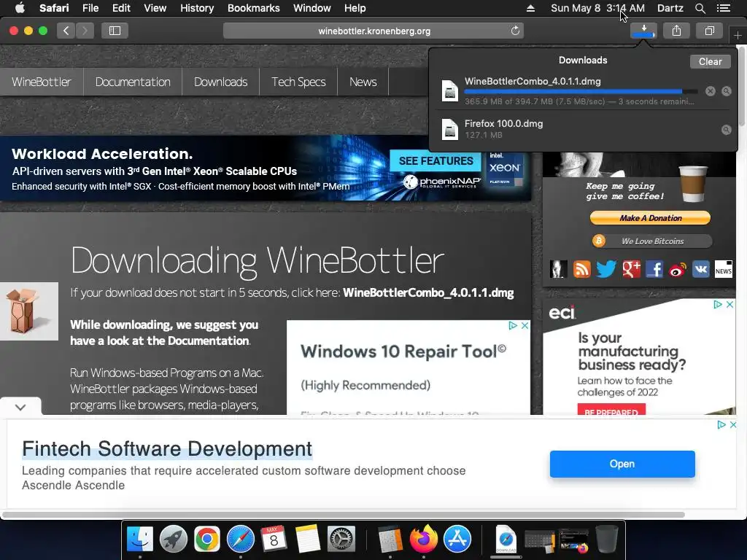
Task: Reload the page in address bar
Action: pyautogui.click(x=515, y=31)
